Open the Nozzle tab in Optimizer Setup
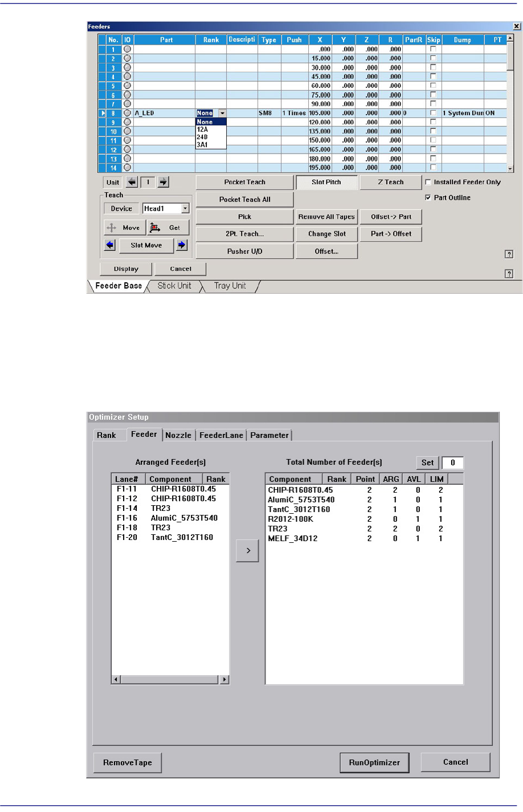The height and width of the screenshot is (812, 523). 178,435
